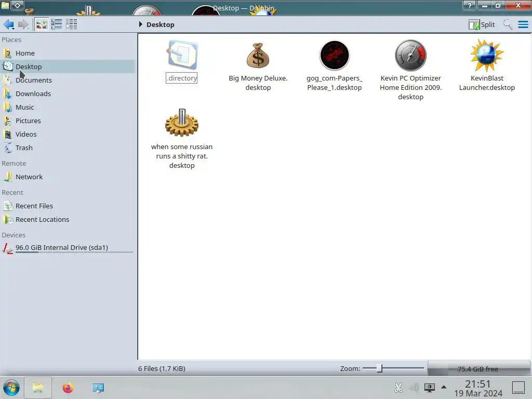Open the search magnifier in Dolphin
This screenshot has width=532, height=399.
tap(508, 24)
